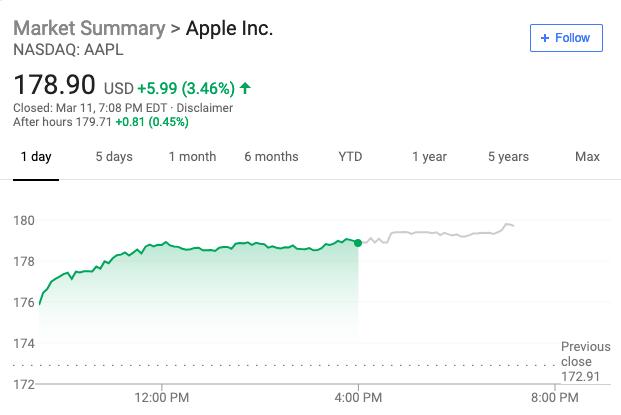Switch to the 1 month tab
The height and width of the screenshot is (415, 621).
point(192,157)
